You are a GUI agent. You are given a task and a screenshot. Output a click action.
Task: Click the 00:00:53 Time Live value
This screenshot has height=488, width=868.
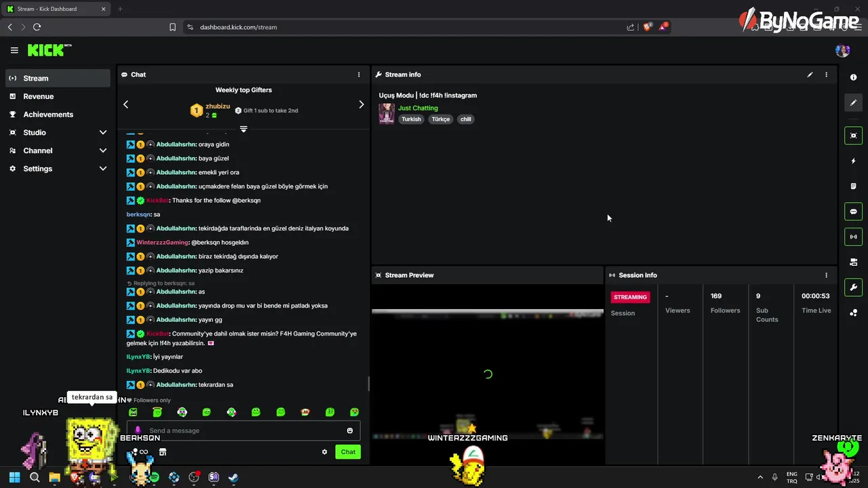815,296
